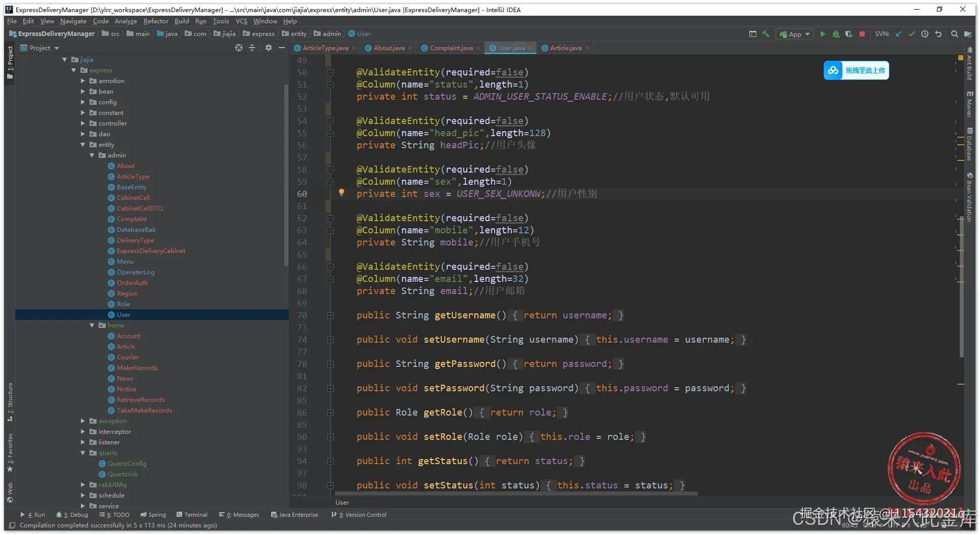Open the Refactor menu
Viewport: 980px width, 535px height.
click(155, 21)
